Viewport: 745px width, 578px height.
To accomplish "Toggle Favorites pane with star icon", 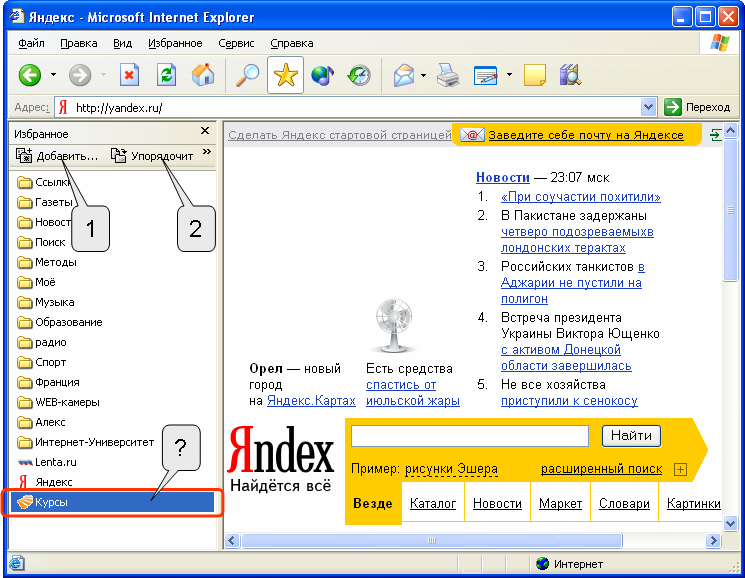I will coord(285,75).
